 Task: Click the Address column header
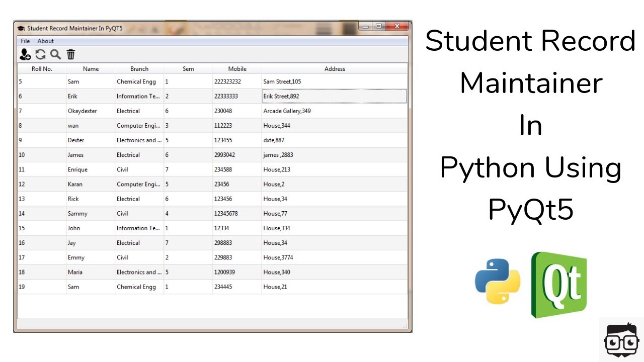[x=335, y=69]
